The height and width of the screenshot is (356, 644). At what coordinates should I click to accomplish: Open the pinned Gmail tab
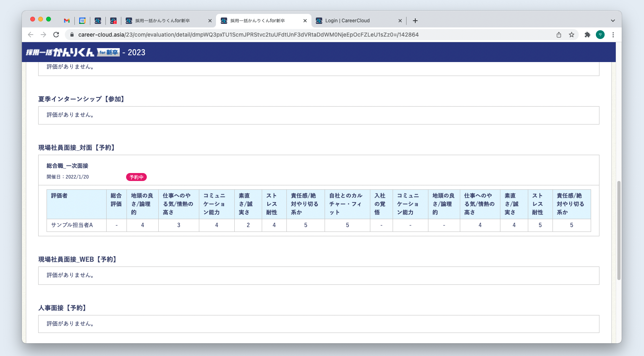point(67,21)
